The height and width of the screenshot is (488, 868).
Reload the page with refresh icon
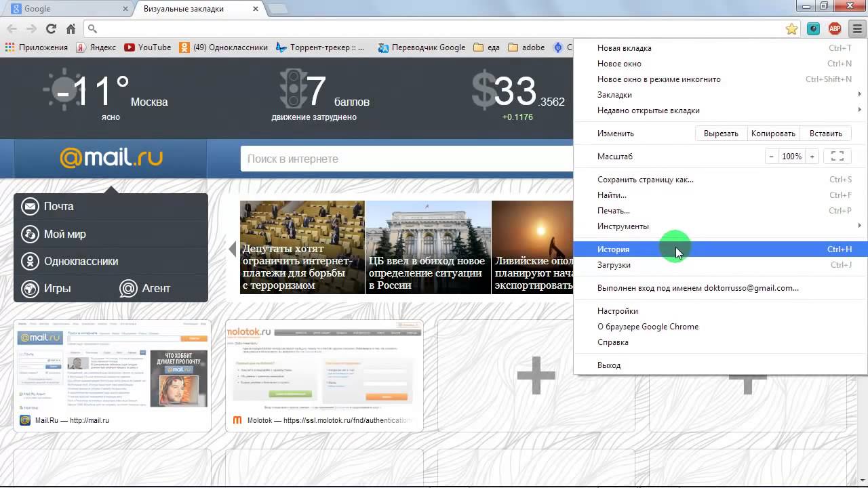[51, 28]
